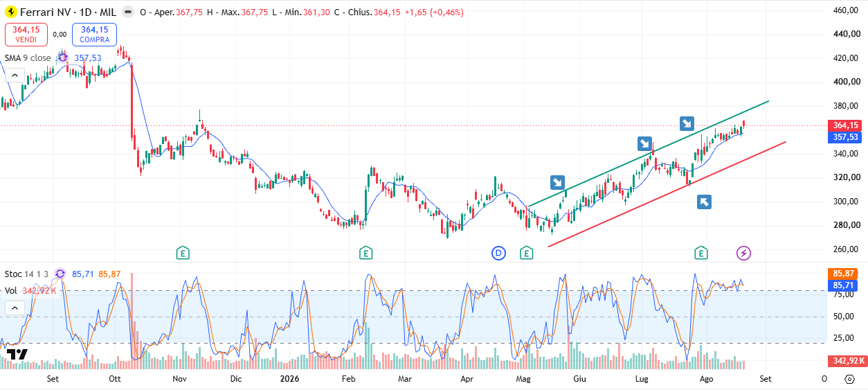Click the Apr label on time axis
The width and height of the screenshot is (868, 390).
tap(467, 379)
